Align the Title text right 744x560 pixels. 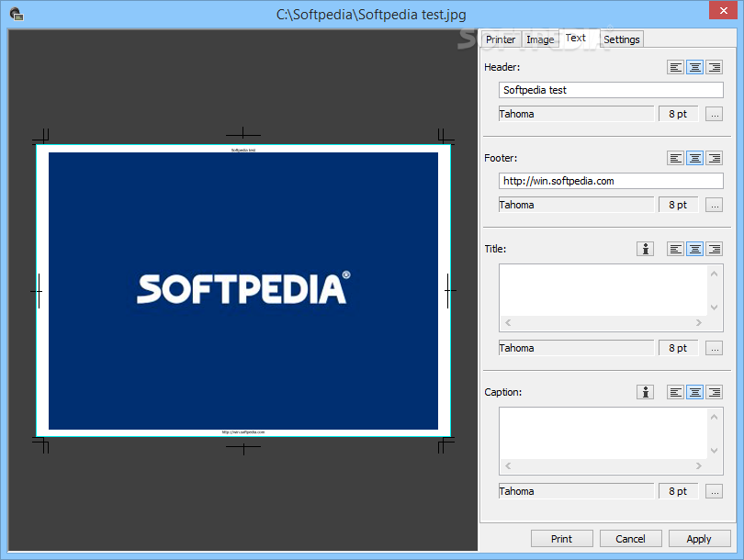point(714,249)
